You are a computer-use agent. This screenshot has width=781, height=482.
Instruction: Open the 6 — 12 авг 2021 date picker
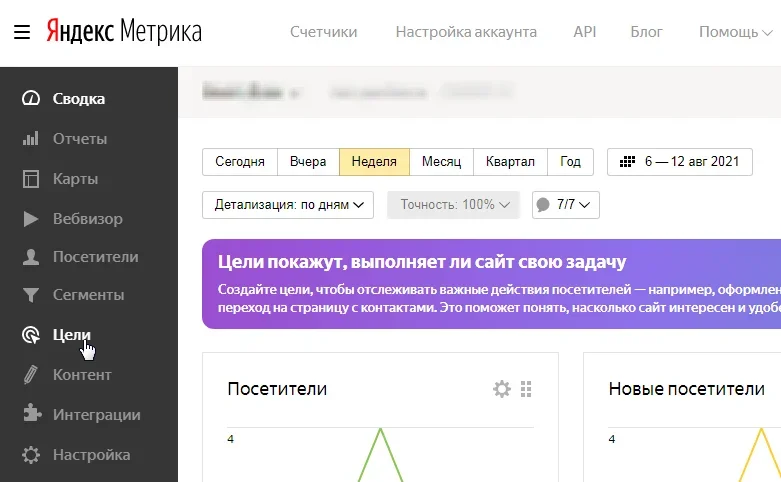pyautogui.click(x=680, y=162)
